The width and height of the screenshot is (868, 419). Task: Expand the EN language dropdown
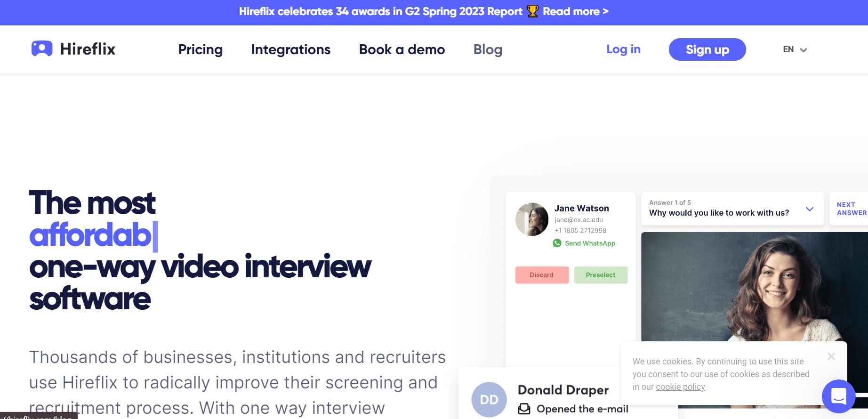coord(795,49)
